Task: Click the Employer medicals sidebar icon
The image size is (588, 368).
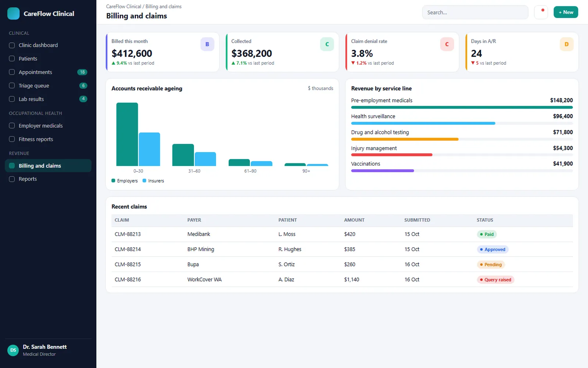Action: [12, 126]
